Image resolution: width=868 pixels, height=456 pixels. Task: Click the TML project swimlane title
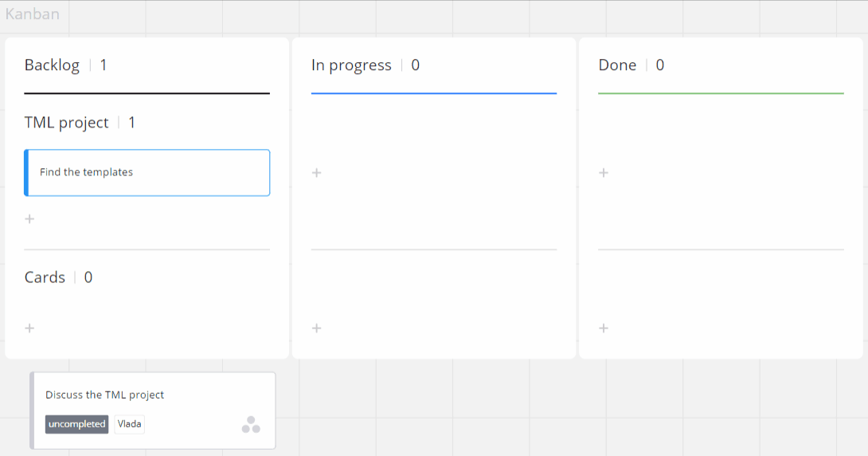click(x=66, y=123)
